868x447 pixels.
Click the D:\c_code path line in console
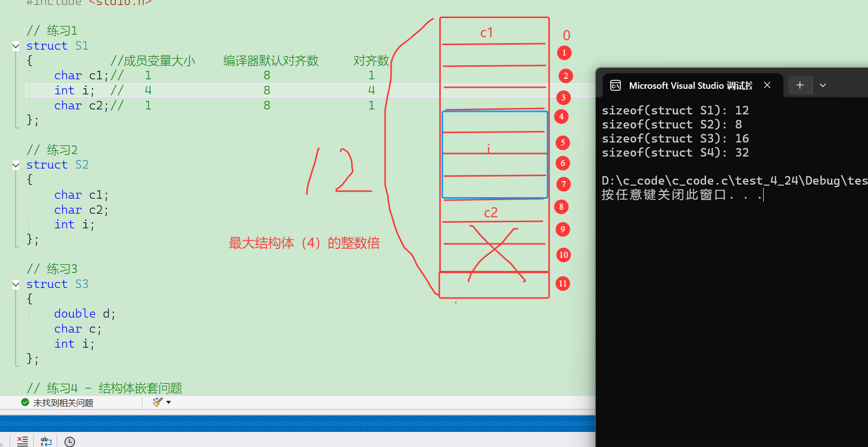click(735, 181)
